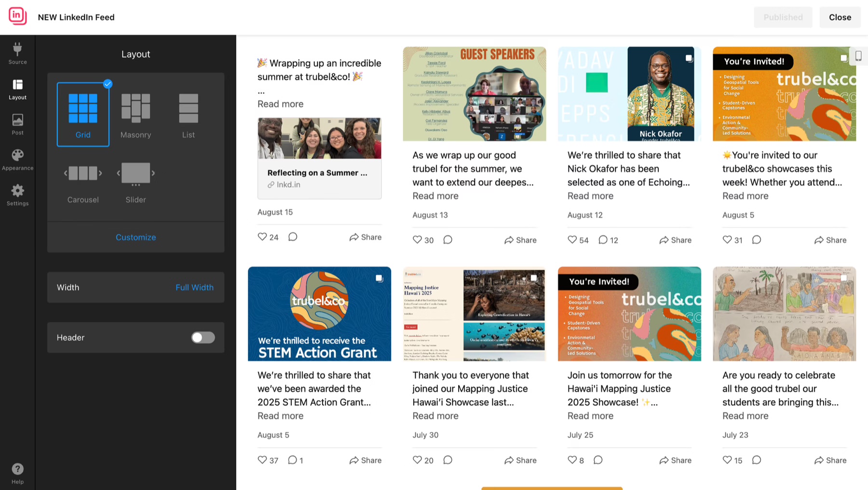Share the August 15 post
This screenshot has width=868, height=490.
tap(366, 237)
